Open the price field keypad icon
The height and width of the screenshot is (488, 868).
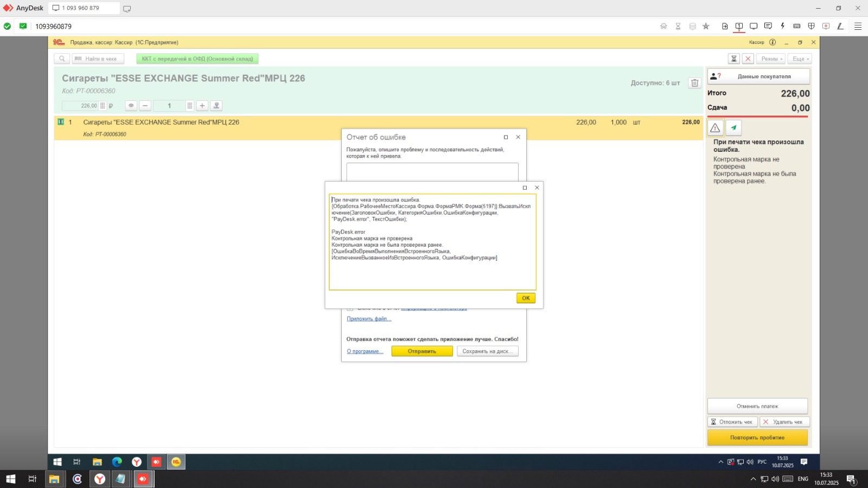pyautogui.click(x=103, y=106)
